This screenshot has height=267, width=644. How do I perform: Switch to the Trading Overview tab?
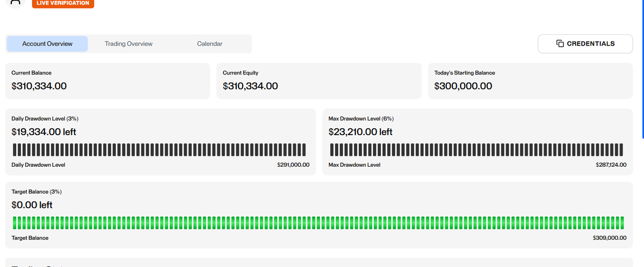(x=128, y=44)
